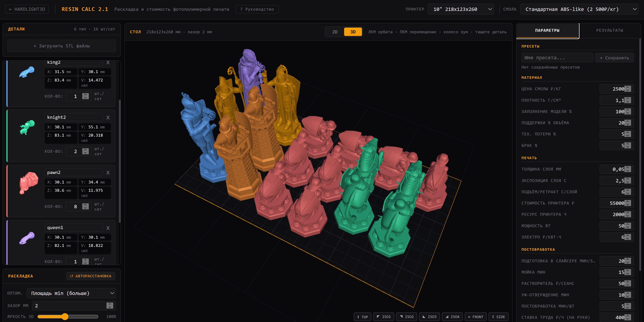Image resolution: width=644 pixels, height=322 pixels.
Task: Click the pawn2 quantity stepper
Action: pyautogui.click(x=85, y=206)
